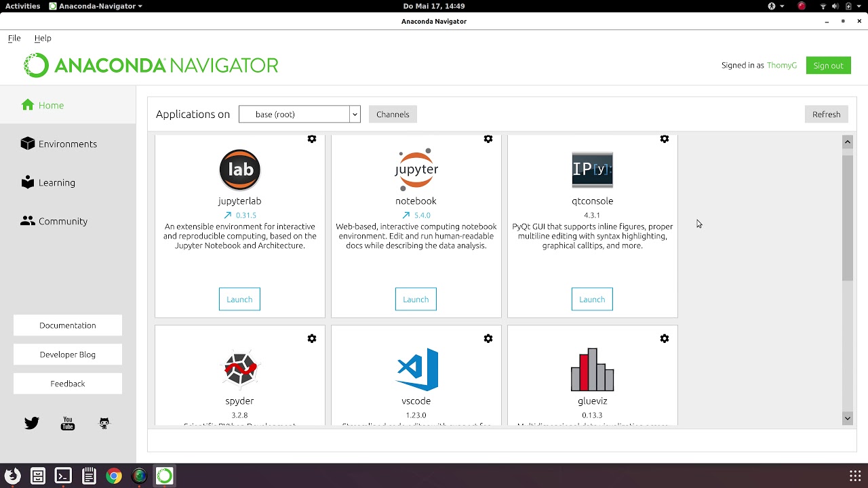Open Firefox from the dock
868x488 pixels.
(12, 476)
